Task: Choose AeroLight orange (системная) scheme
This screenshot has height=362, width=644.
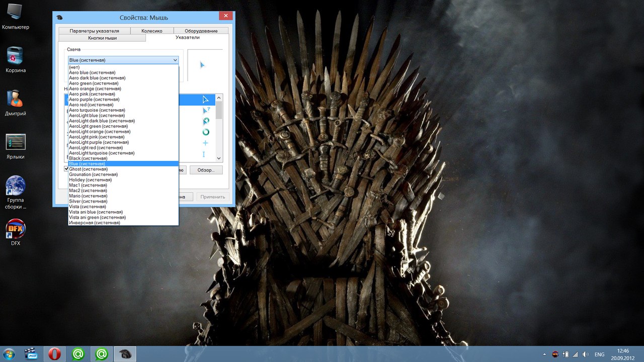Action: [123, 132]
